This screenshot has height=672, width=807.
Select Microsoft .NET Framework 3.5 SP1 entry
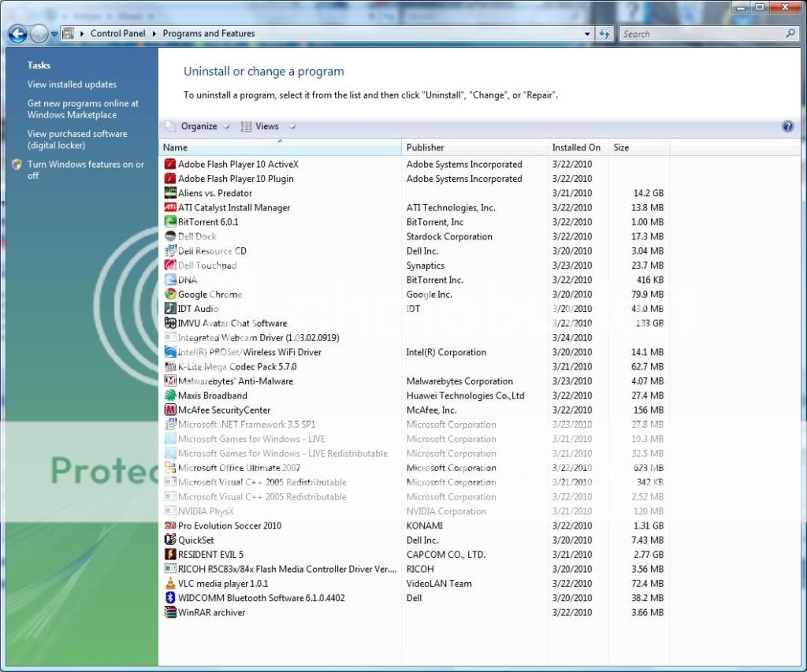(x=415, y=425)
